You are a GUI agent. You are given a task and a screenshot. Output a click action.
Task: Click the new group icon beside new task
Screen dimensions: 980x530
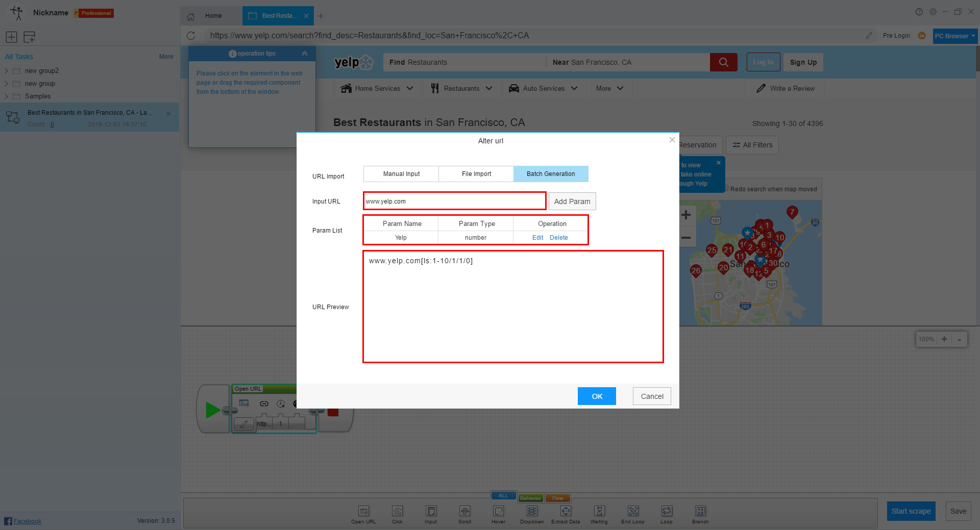[x=30, y=37]
